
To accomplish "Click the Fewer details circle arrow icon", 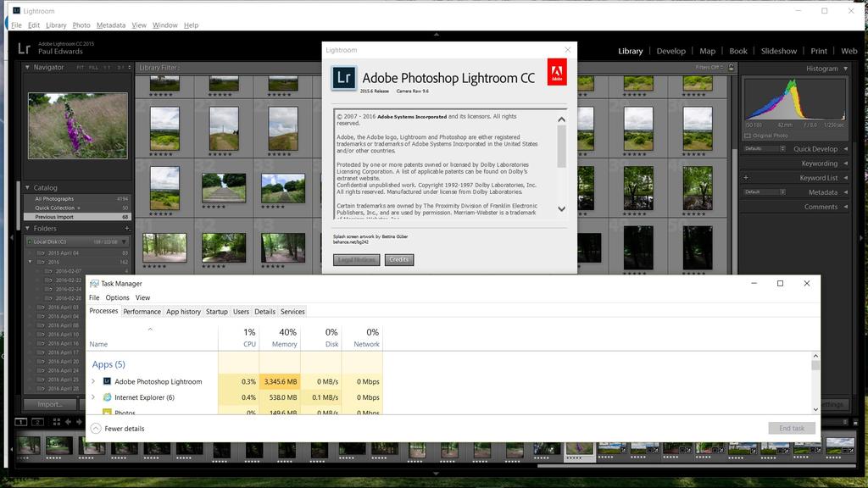I will 96,429.
